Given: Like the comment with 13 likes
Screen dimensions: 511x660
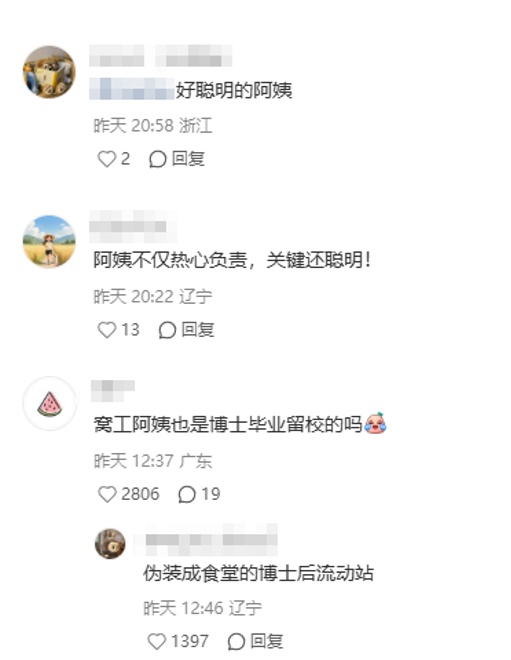Looking at the screenshot, I should tap(106, 330).
